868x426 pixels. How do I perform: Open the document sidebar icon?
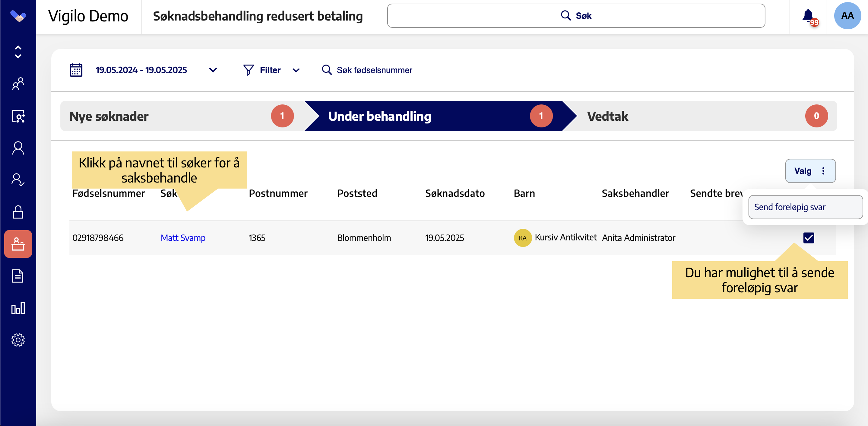pos(18,276)
